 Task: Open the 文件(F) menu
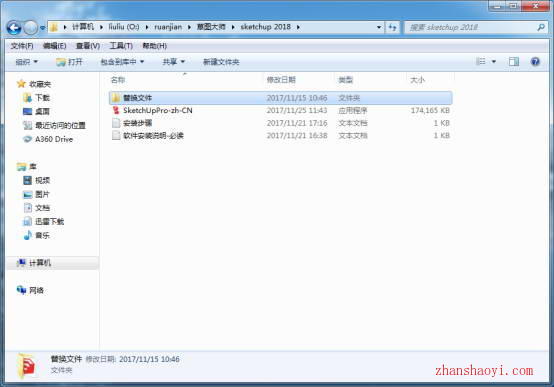22,46
